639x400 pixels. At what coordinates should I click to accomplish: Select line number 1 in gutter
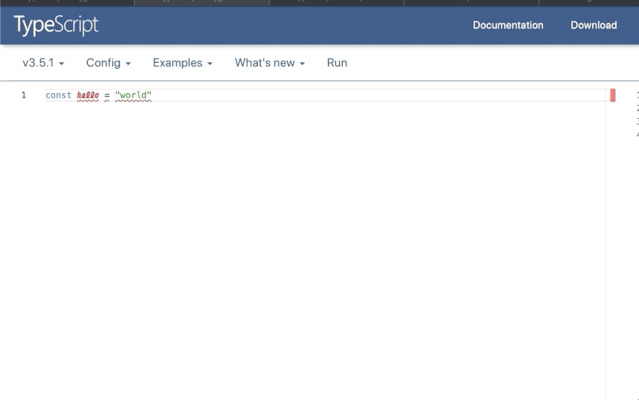(24, 95)
